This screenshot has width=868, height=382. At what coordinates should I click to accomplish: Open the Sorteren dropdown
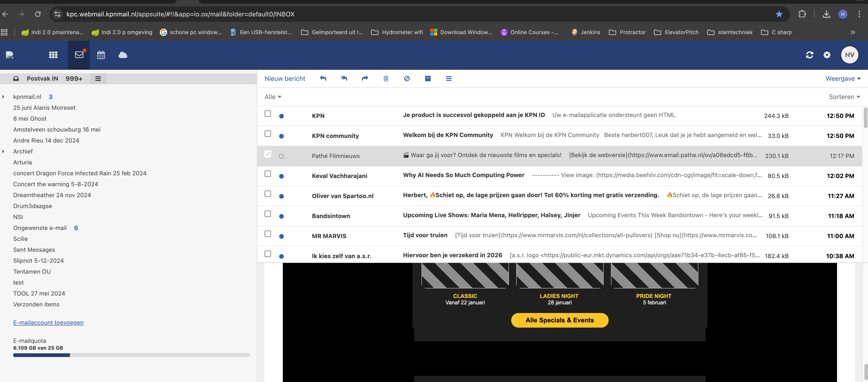tap(844, 97)
